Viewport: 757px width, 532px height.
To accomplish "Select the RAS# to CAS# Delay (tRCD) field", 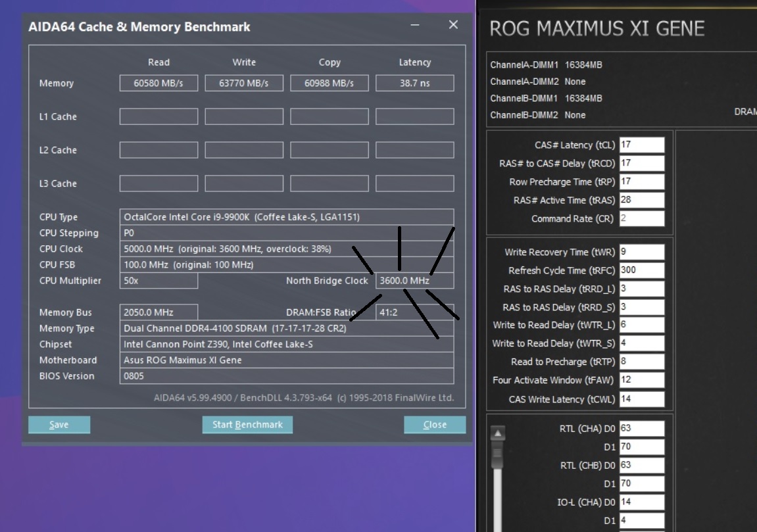I will [x=642, y=163].
